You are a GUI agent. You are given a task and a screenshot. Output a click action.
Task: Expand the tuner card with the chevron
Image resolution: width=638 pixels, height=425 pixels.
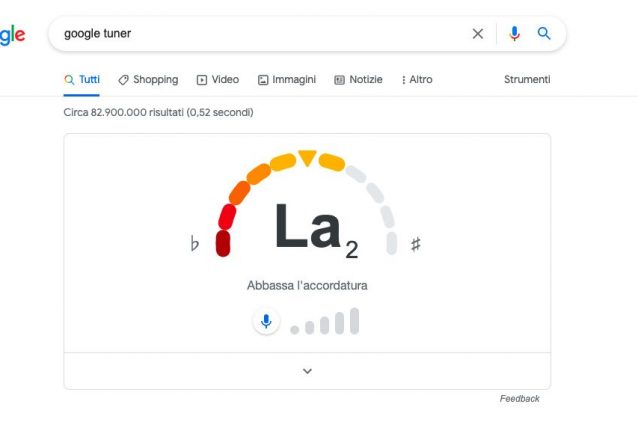[x=307, y=371]
